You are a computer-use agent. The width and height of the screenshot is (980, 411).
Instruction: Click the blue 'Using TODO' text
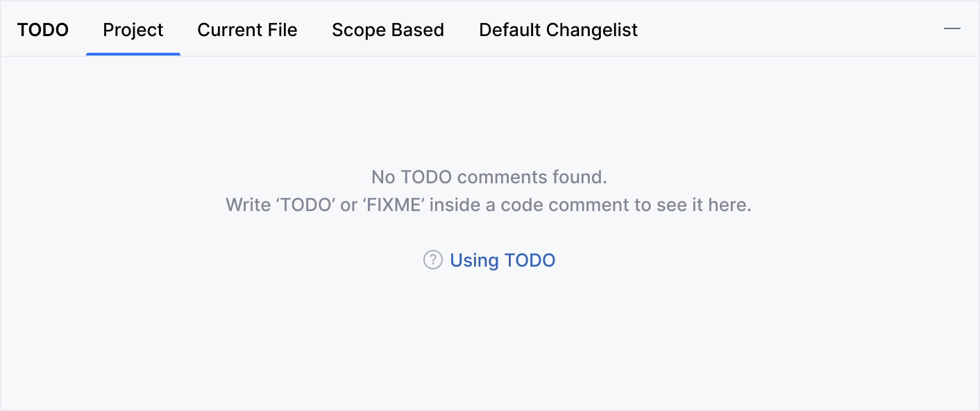[x=502, y=260]
